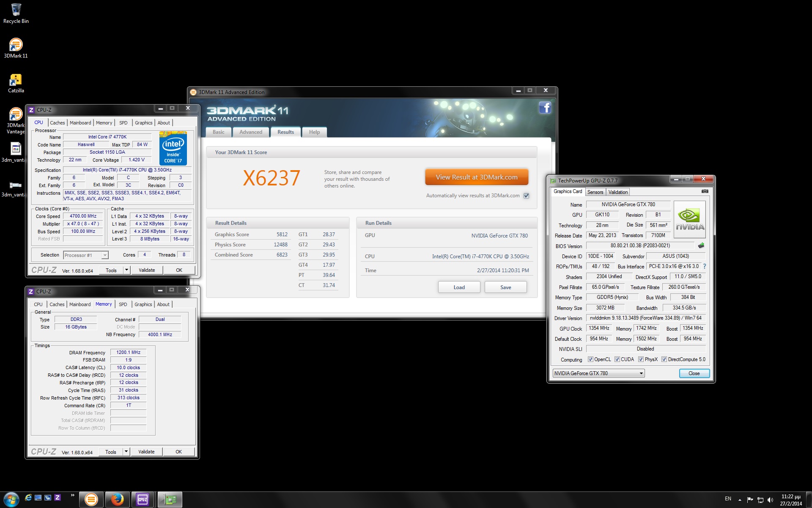The image size is (812, 508).
Task: Expand Tools dropdown arrow in top CPU-Z
Action: (126, 270)
